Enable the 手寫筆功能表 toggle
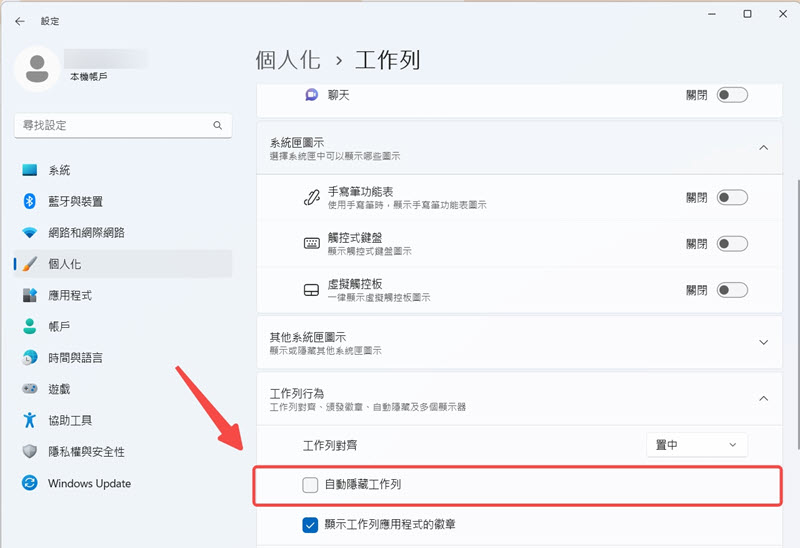Viewport: 800px width, 548px height. click(732, 197)
